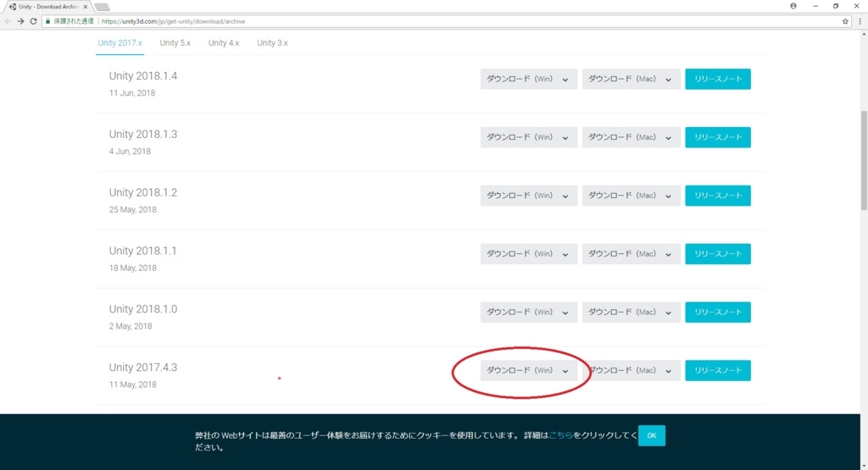
Task: Bookmark this page with the star icon
Action: coord(845,21)
